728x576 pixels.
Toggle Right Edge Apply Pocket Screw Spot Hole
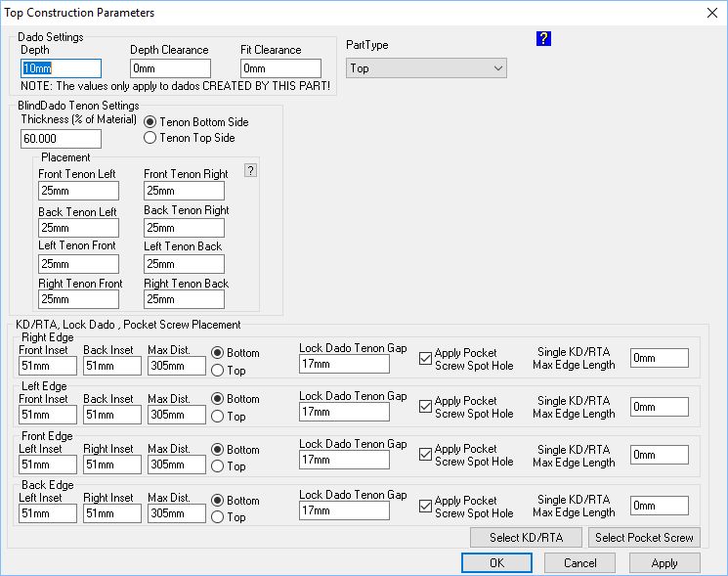pos(425,359)
